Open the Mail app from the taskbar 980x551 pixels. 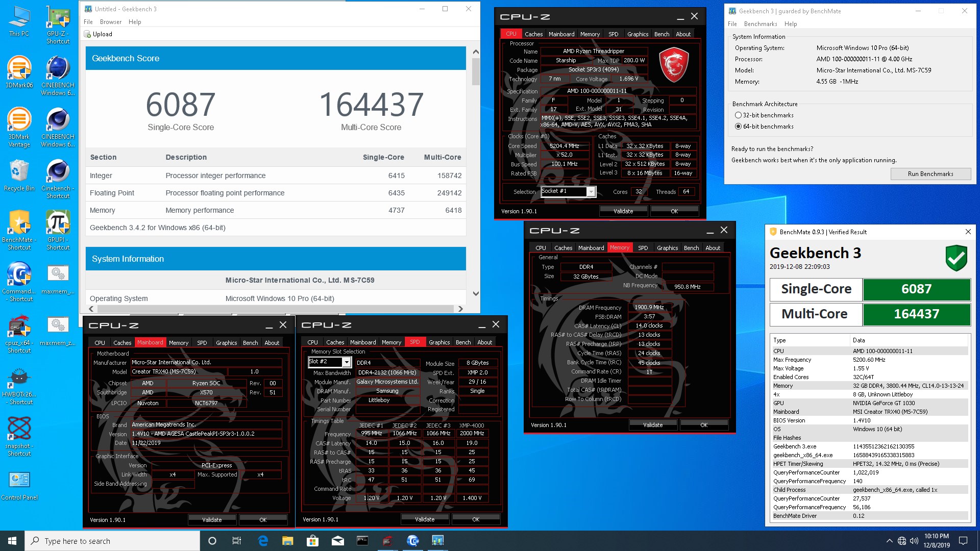338,541
